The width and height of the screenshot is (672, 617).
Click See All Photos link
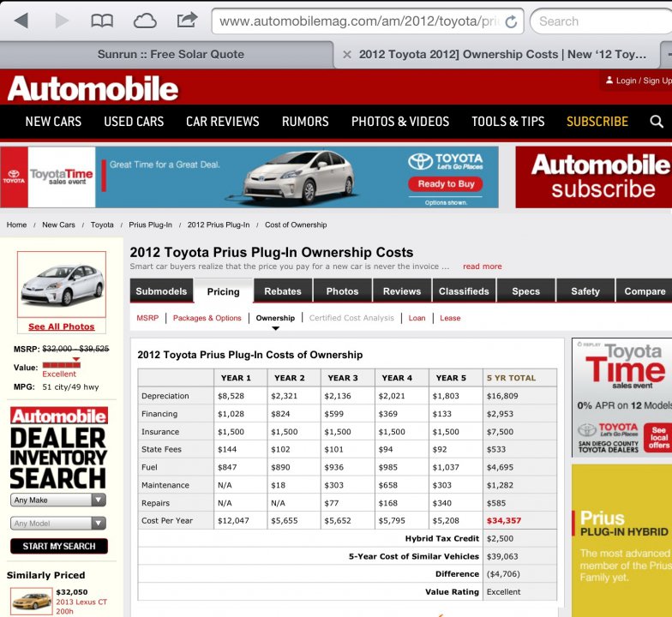click(x=62, y=326)
